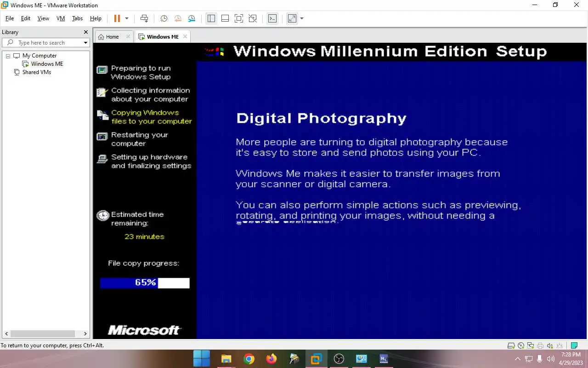Send Ctrl+Alt+Del to the virtual machine
Image resolution: width=588 pixels, height=368 pixels.
[x=144, y=18]
